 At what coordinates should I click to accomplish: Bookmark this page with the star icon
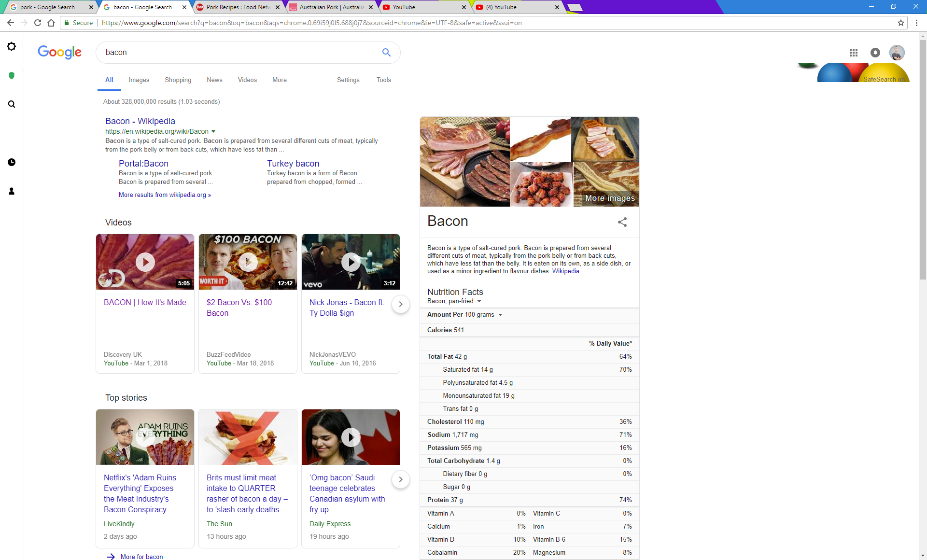pos(900,23)
